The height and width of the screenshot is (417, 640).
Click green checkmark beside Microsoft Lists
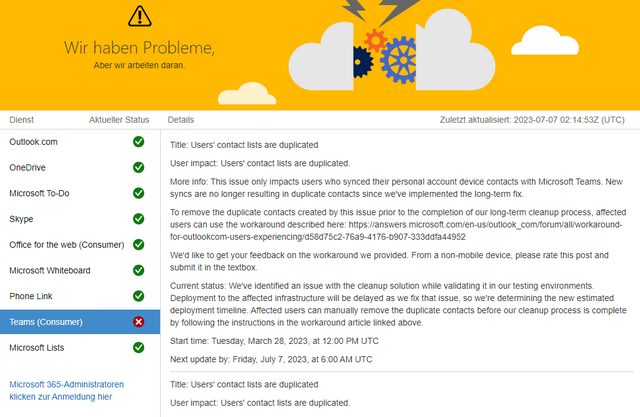138,347
